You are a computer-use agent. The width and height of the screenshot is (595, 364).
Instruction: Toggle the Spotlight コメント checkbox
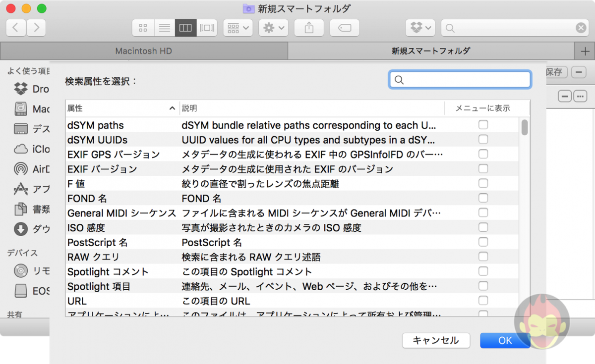pos(483,271)
